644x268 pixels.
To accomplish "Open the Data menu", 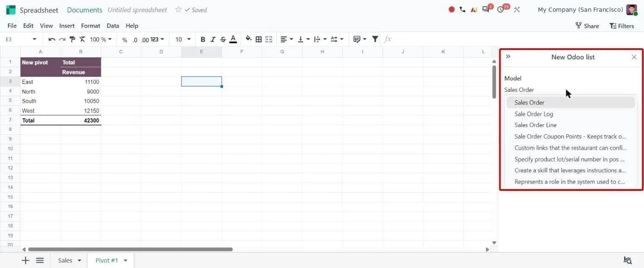I will coord(113,26).
